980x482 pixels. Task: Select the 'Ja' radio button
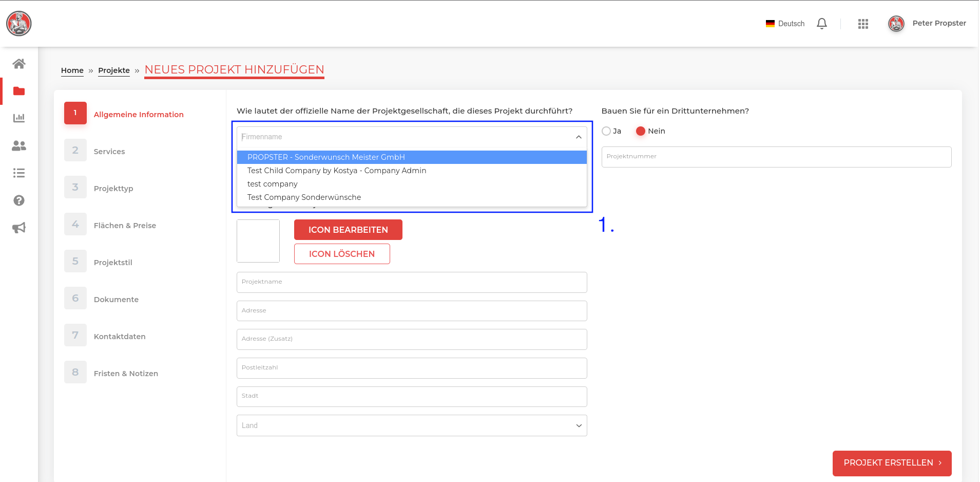click(x=606, y=131)
